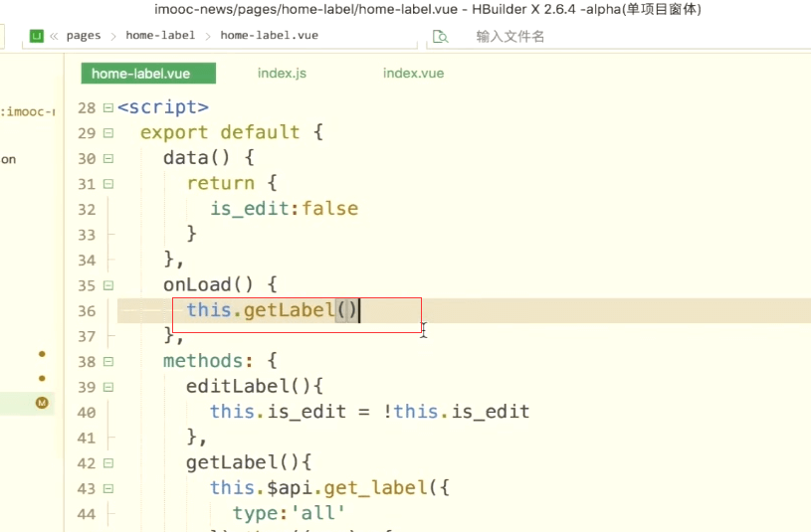
Task: Click the is_edit:false code on line 32
Action: 284,209
